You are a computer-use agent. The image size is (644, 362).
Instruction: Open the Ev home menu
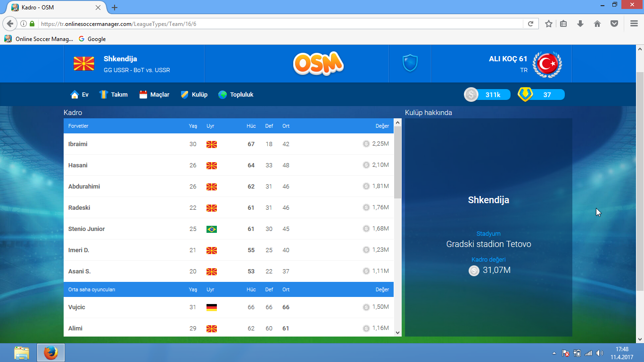point(80,95)
